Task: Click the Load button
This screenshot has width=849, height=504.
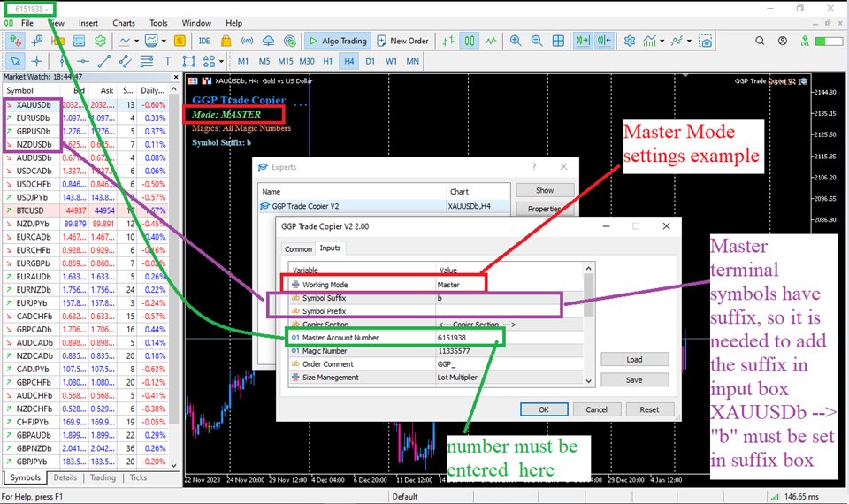Action: [x=634, y=359]
